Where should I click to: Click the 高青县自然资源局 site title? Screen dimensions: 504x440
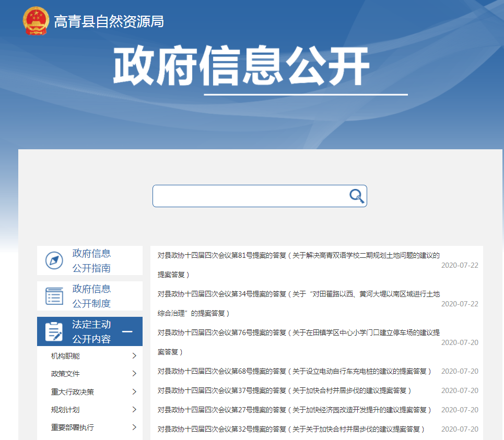(x=109, y=21)
